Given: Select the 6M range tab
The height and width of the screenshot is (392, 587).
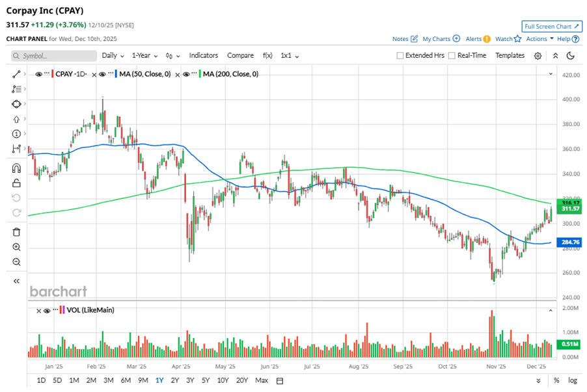Looking at the screenshot, I should click(x=126, y=380).
